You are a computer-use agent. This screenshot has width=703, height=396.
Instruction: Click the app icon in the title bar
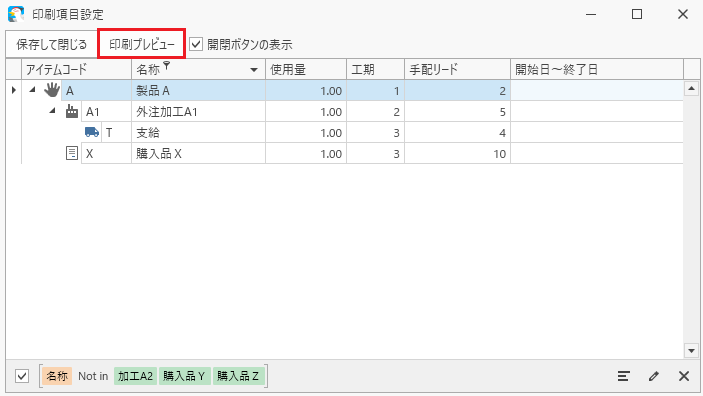point(16,14)
